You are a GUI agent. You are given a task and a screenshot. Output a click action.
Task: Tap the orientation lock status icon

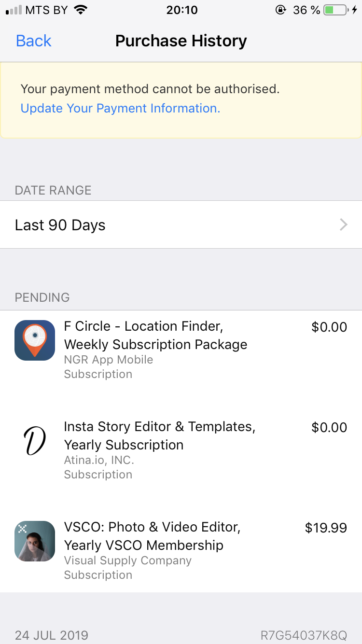click(x=280, y=10)
